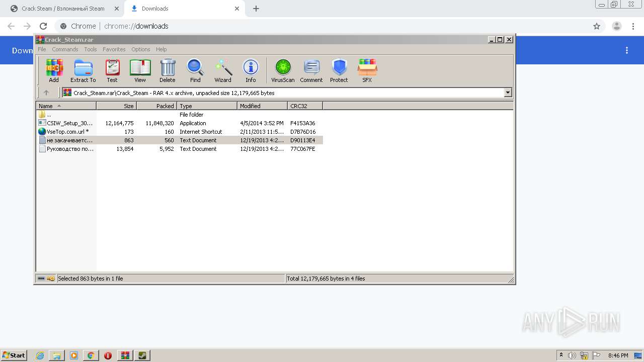644x362 pixels.
Task: Click the F4153A36 CRC32 value
Action: tap(303, 123)
